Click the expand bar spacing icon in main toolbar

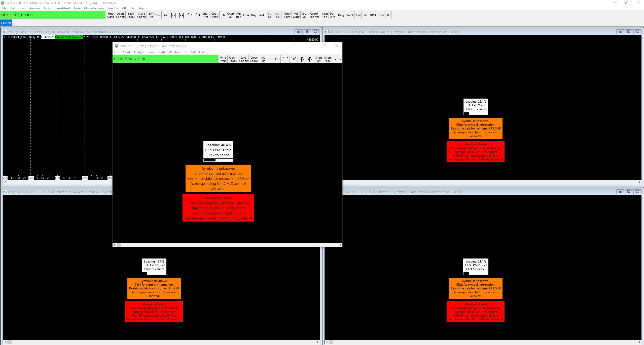(x=173, y=15)
